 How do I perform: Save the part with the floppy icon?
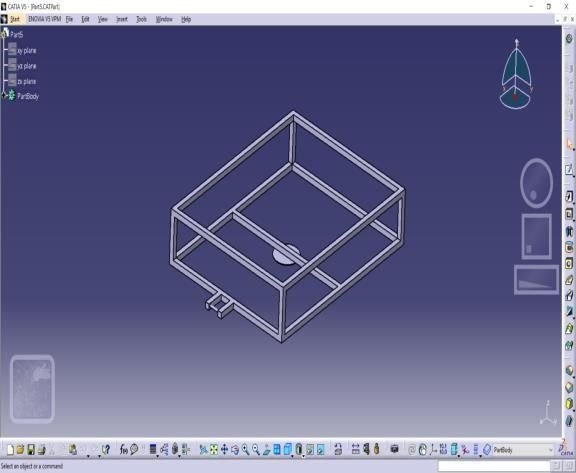pos(31,449)
